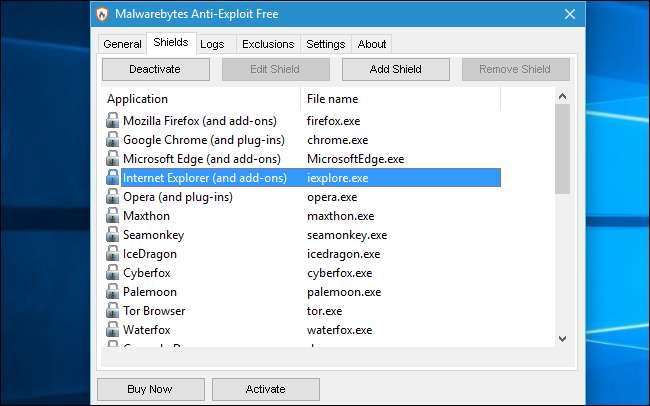650x406 pixels.
Task: Click the lock icon beside Mozilla Firefox
Action: (113, 121)
